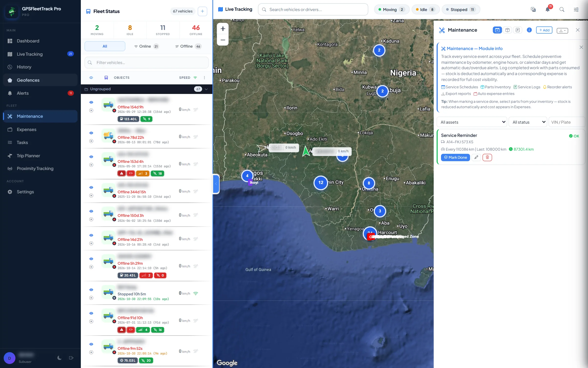
Task: Click the VIN / Plate filter field
Action: tap(567, 122)
